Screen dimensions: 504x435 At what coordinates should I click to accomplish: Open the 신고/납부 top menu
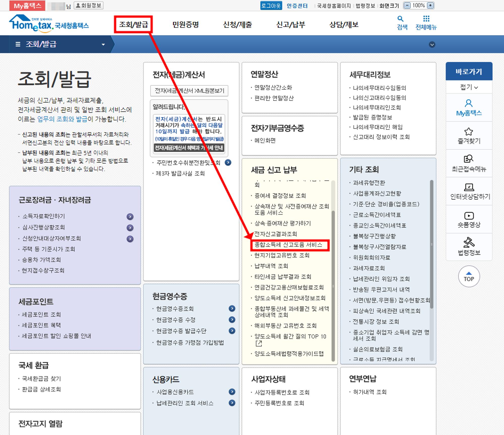(291, 25)
